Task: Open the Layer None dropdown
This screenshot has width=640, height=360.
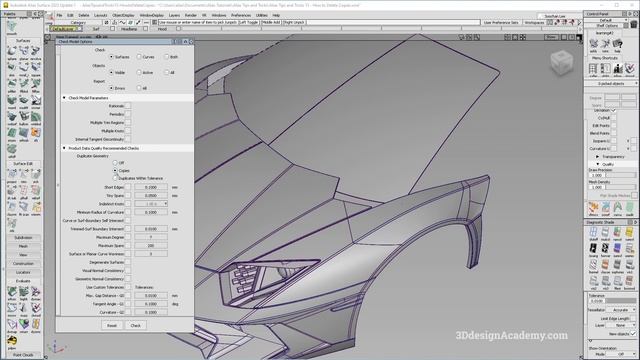Action: tap(621, 325)
